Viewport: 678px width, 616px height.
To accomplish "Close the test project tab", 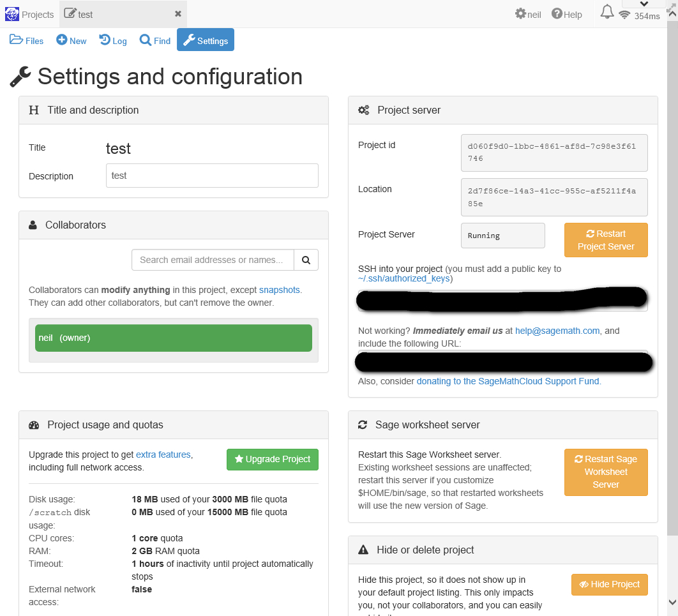I will tap(178, 14).
